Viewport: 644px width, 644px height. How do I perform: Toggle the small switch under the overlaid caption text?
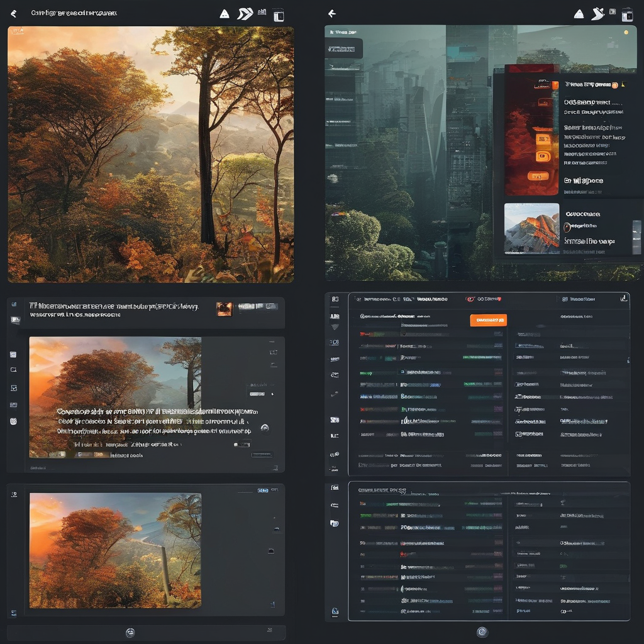pyautogui.click(x=240, y=444)
